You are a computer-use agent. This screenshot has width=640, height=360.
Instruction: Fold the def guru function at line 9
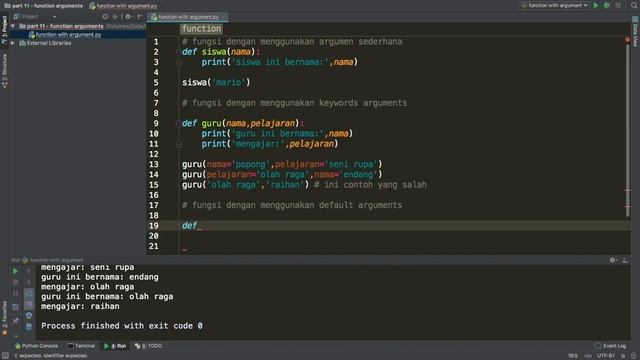click(x=178, y=123)
